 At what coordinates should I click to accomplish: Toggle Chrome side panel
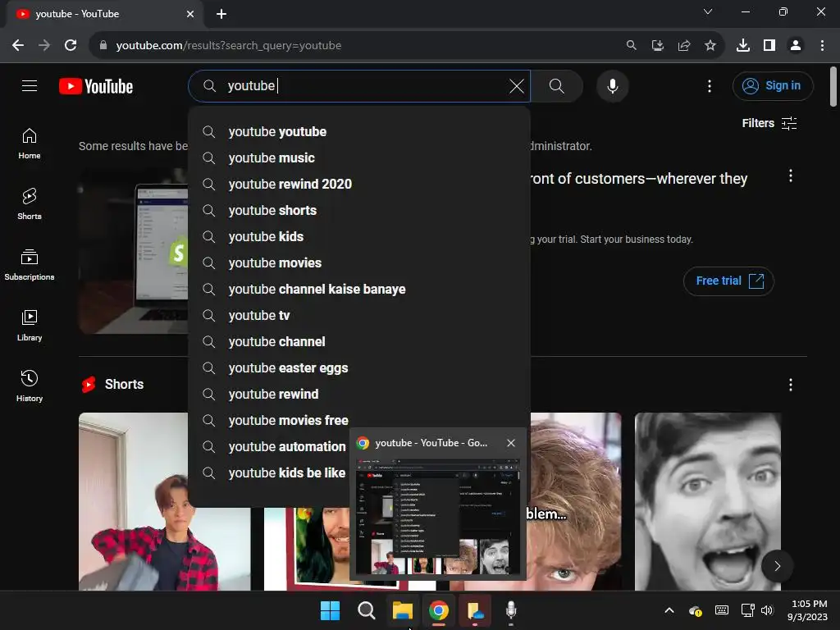tap(769, 46)
